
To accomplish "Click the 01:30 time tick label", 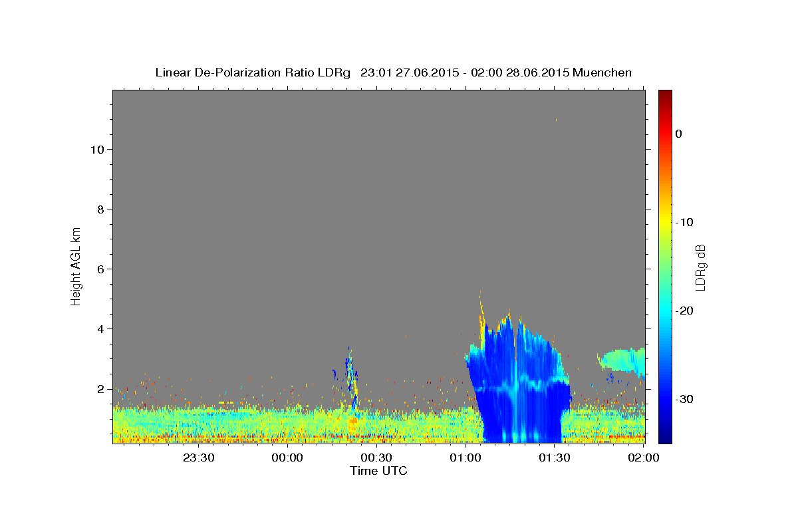I will click(554, 458).
